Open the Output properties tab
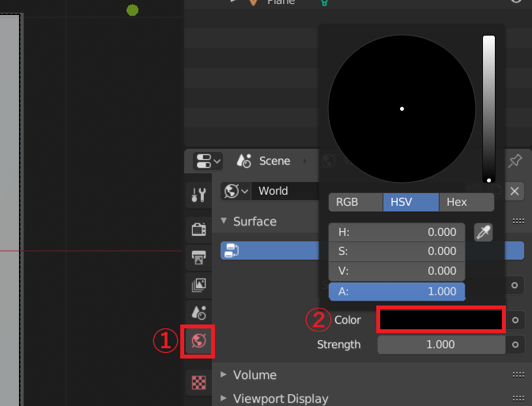 pyautogui.click(x=198, y=257)
